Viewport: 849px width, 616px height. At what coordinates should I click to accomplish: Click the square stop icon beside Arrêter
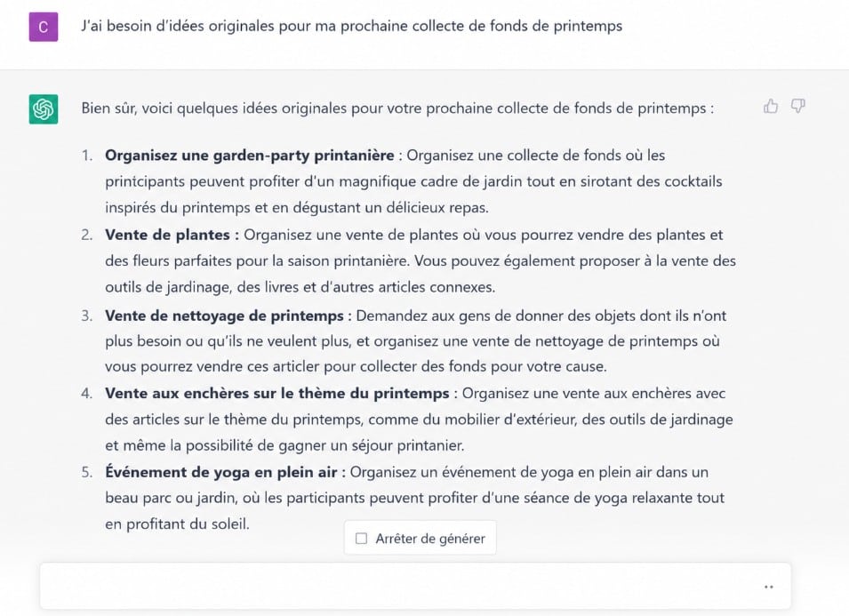[x=361, y=538]
